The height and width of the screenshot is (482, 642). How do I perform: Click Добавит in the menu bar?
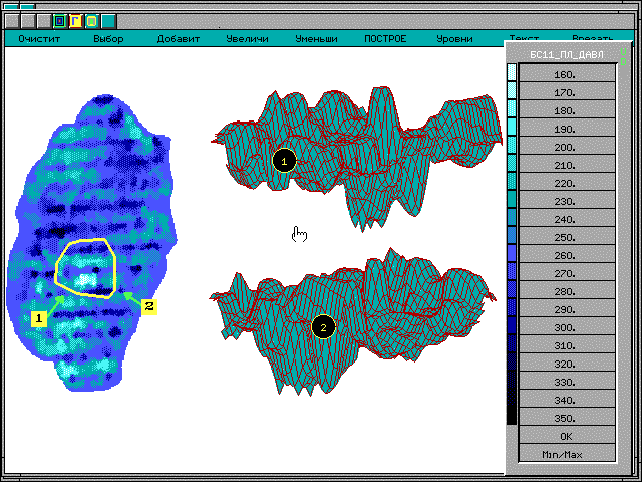(178, 39)
